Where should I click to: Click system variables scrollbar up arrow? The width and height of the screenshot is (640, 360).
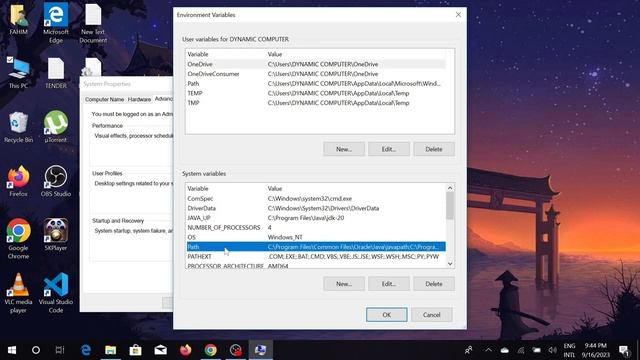[450, 188]
